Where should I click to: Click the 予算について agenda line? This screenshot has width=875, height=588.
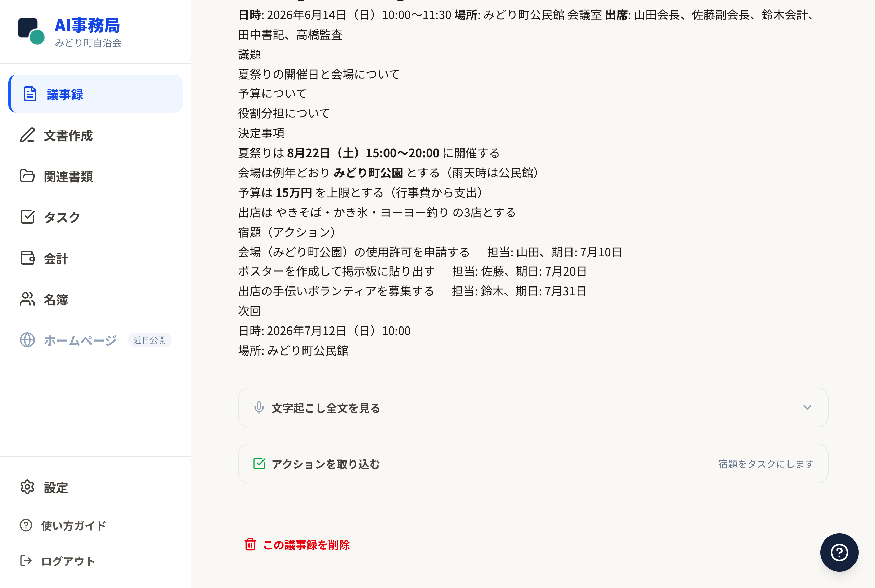[x=272, y=94]
